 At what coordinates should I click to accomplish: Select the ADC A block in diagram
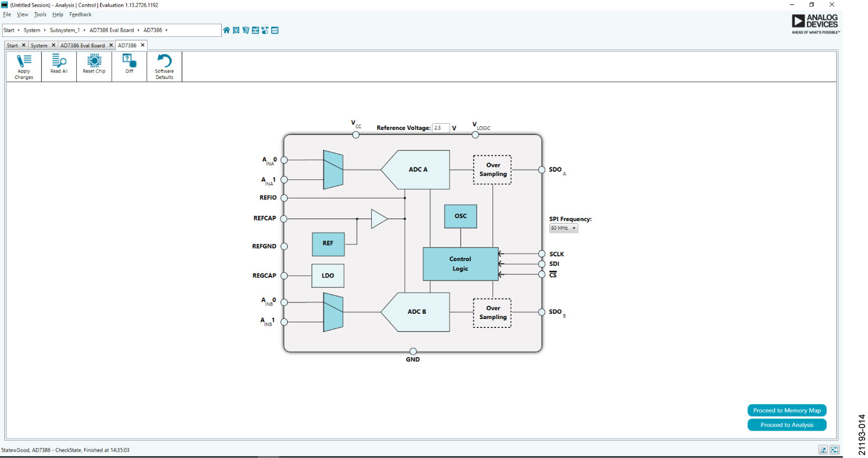click(418, 170)
